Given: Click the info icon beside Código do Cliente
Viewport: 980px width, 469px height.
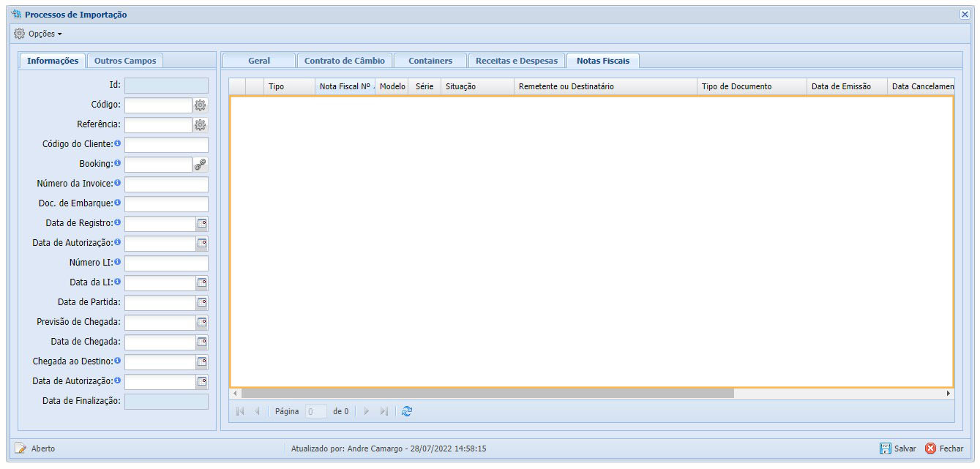Looking at the screenshot, I should (x=117, y=143).
